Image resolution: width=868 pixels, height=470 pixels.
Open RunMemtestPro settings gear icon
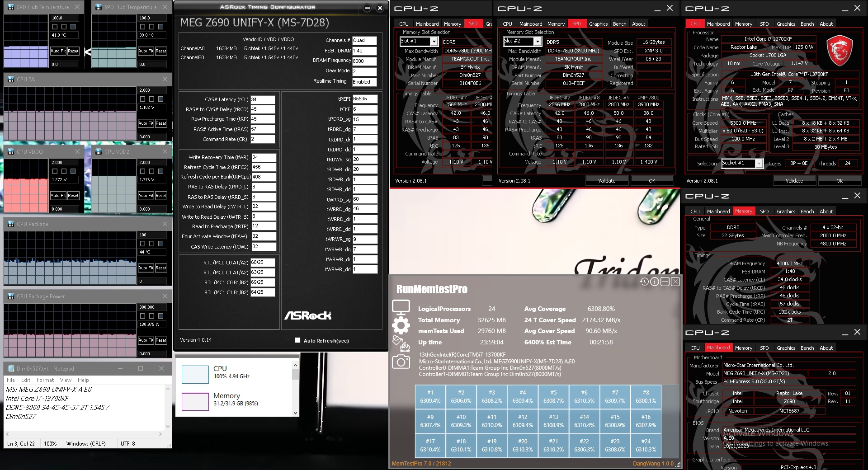(401, 325)
